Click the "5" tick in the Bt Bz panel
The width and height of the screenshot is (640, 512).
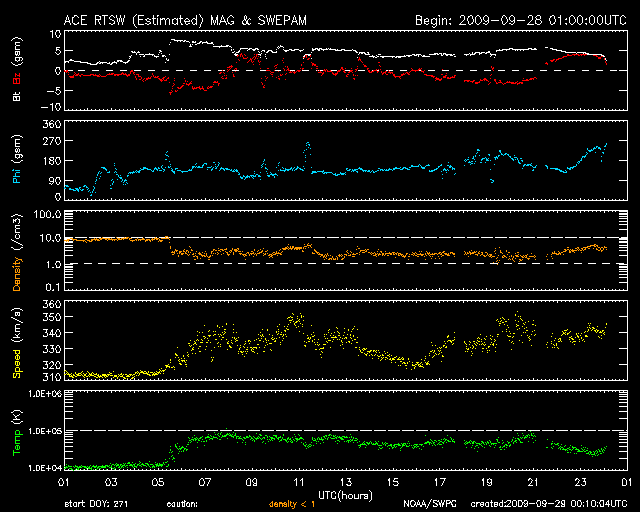(58, 51)
